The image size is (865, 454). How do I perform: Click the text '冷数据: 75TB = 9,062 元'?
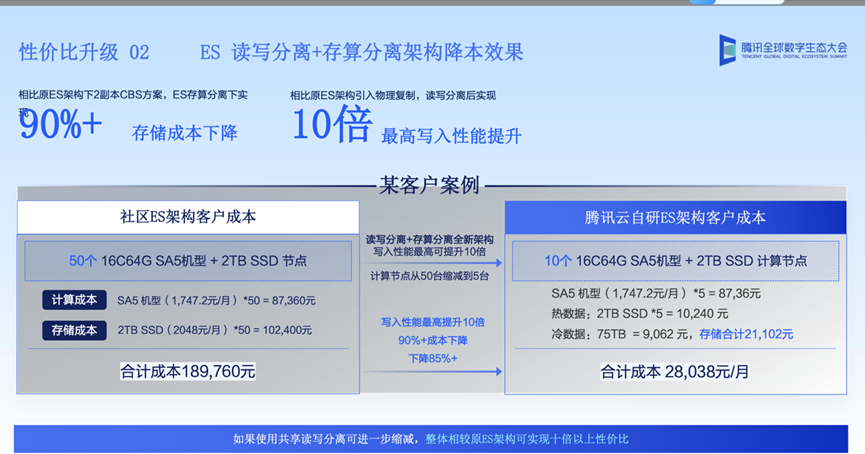[620, 334]
